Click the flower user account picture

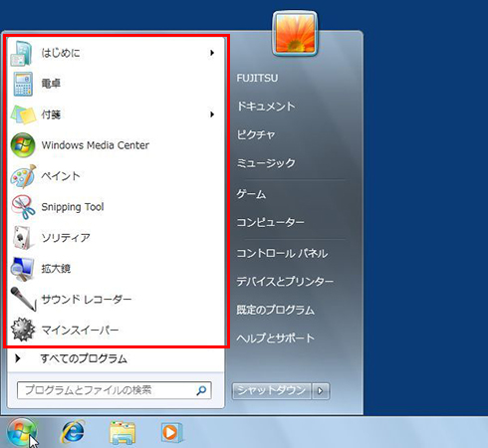coord(295,33)
